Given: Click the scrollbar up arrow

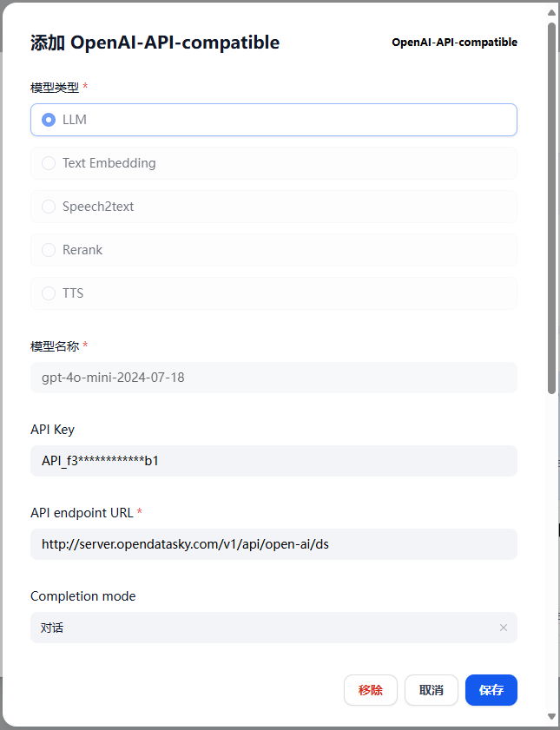Looking at the screenshot, I should pyautogui.click(x=551, y=12).
